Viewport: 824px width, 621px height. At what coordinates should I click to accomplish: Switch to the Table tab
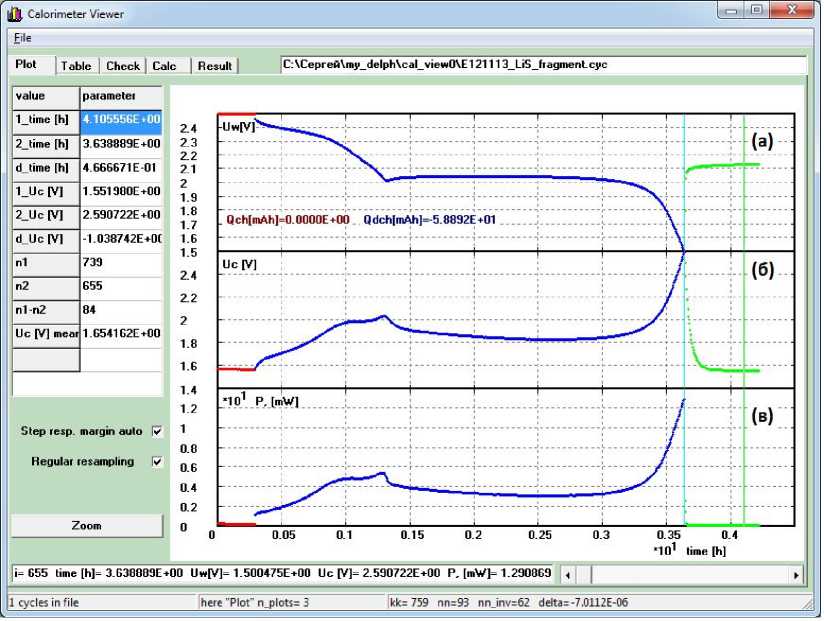tap(76, 66)
